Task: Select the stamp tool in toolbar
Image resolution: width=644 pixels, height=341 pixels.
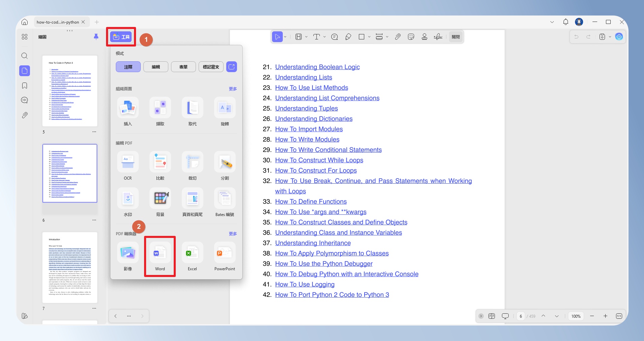Action: (x=425, y=37)
